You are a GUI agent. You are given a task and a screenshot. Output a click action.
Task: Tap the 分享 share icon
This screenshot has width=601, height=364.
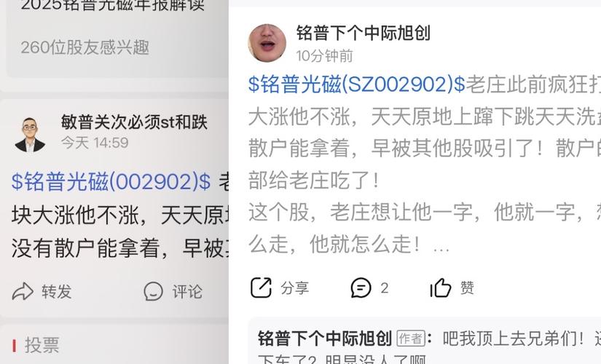coord(261,288)
